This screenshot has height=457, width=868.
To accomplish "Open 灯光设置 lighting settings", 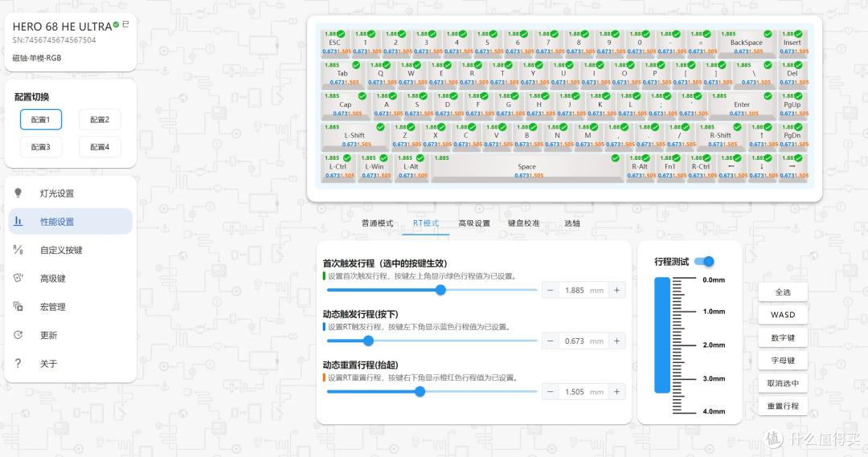I will point(70,193).
